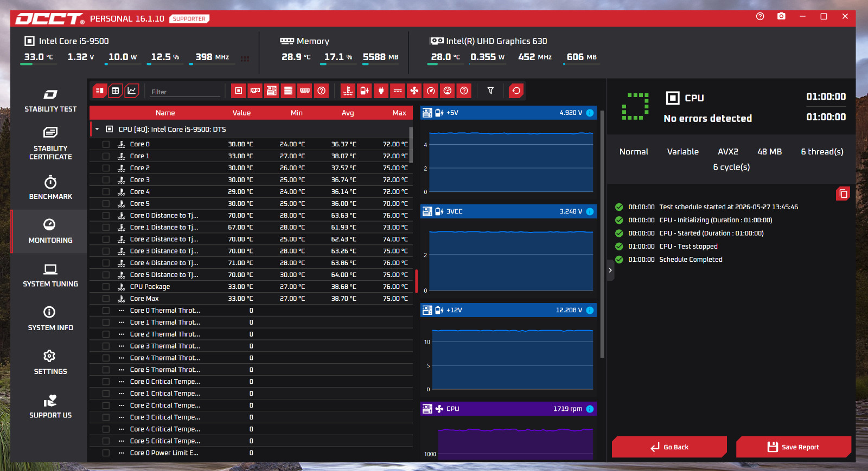
Task: Open help from the title bar question icon
Action: pos(760,17)
